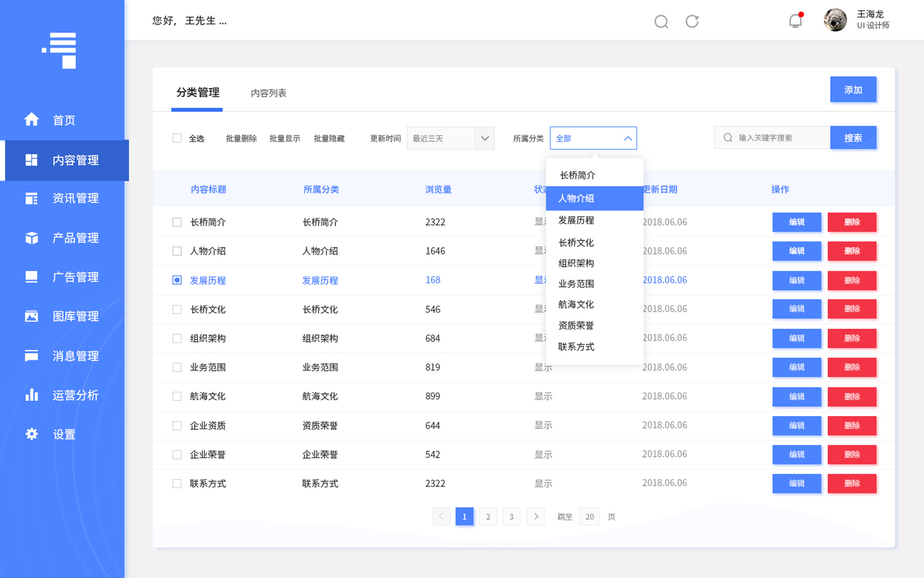The height and width of the screenshot is (578, 924).
Task: Click 批量删除 link
Action: click(241, 138)
